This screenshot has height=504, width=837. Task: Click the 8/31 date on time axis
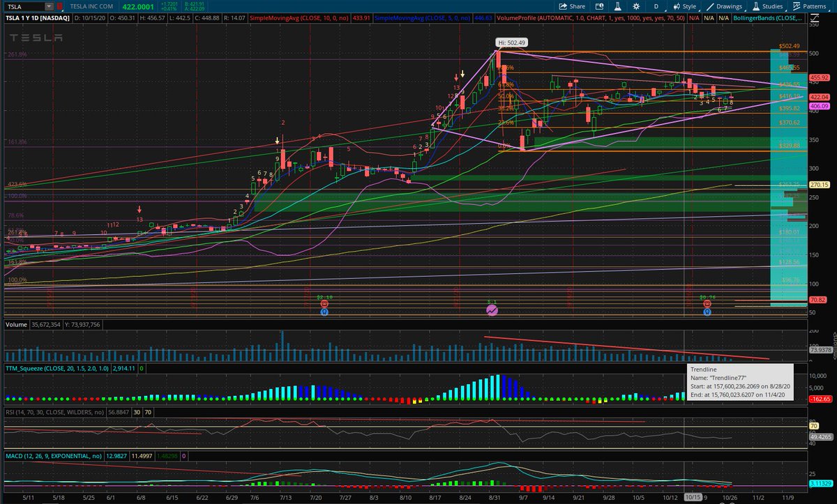pos(494,497)
